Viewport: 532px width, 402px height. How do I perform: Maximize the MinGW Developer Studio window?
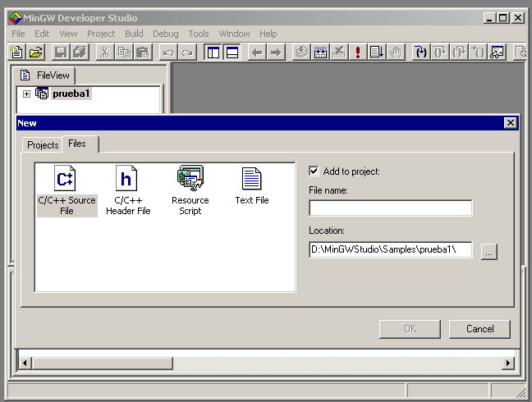point(502,17)
